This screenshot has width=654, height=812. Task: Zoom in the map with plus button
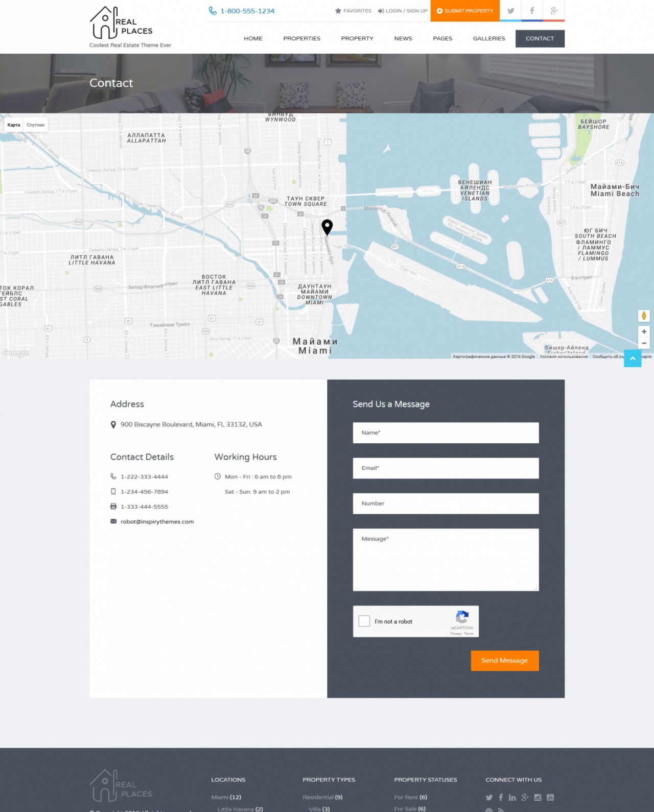tap(644, 331)
